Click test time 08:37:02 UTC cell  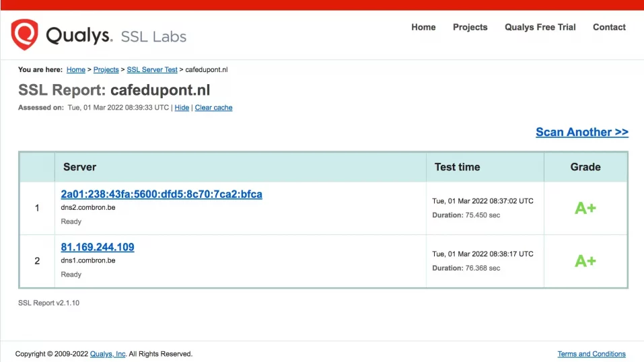click(x=482, y=201)
